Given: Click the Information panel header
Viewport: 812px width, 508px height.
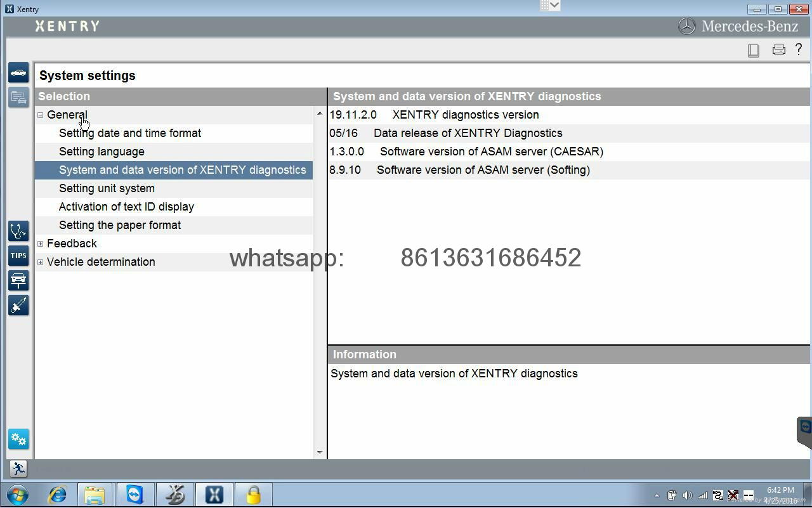Looking at the screenshot, I should pos(569,355).
